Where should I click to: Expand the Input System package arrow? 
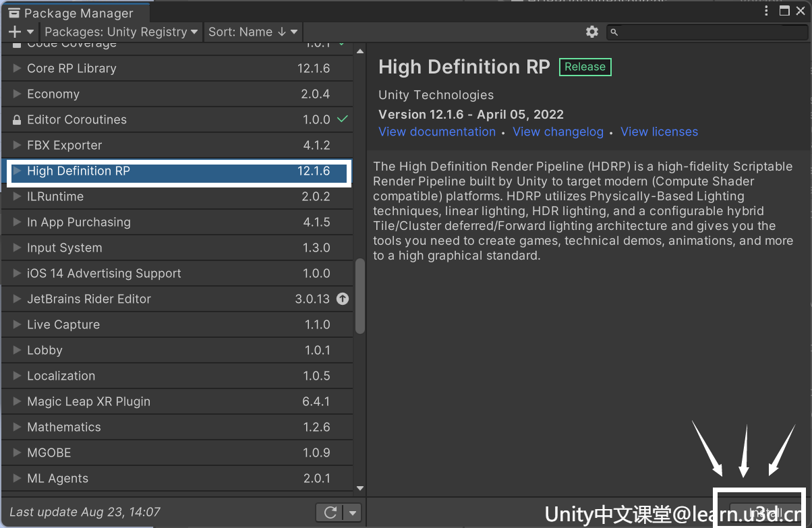coord(17,247)
